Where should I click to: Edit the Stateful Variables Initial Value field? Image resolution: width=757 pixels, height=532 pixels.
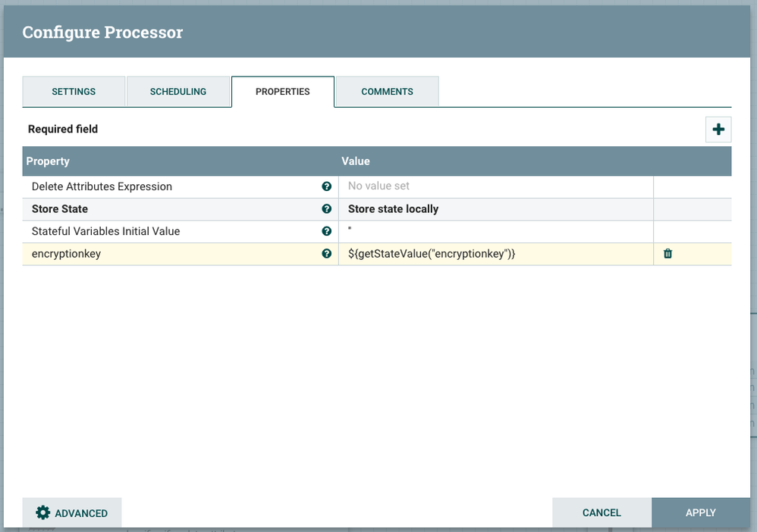pos(495,231)
